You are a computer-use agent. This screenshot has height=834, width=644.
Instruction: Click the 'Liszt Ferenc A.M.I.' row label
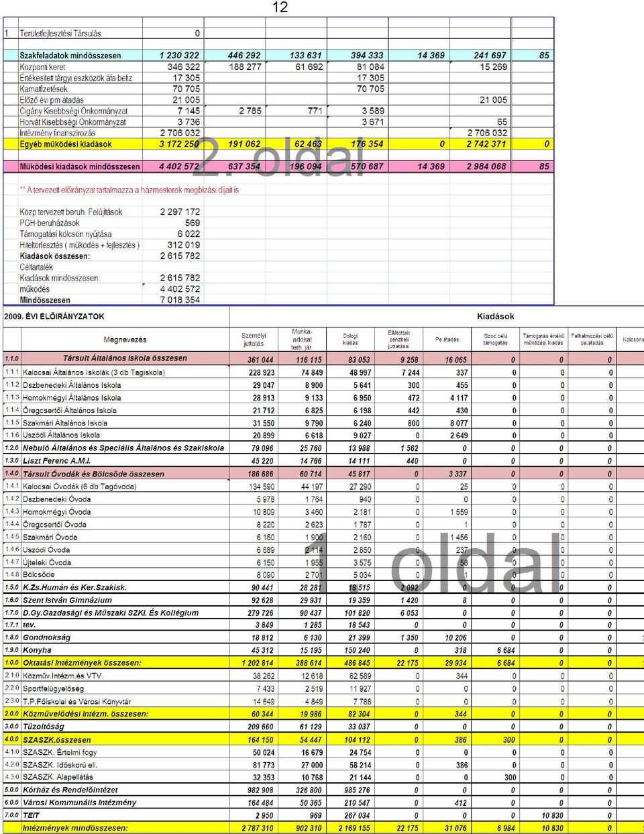(x=56, y=461)
